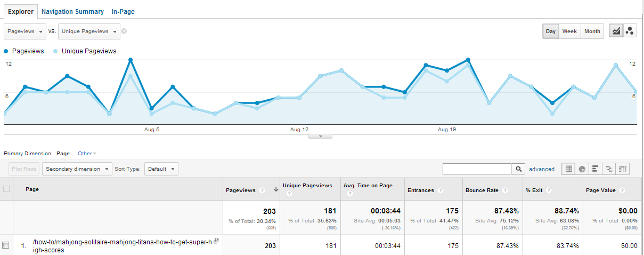Select the data table view icon
644x255 pixels.
click(569, 169)
